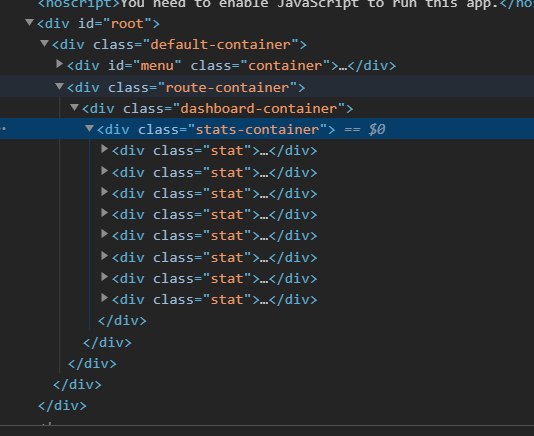Expand the fifth stat div arrow

pos(105,234)
